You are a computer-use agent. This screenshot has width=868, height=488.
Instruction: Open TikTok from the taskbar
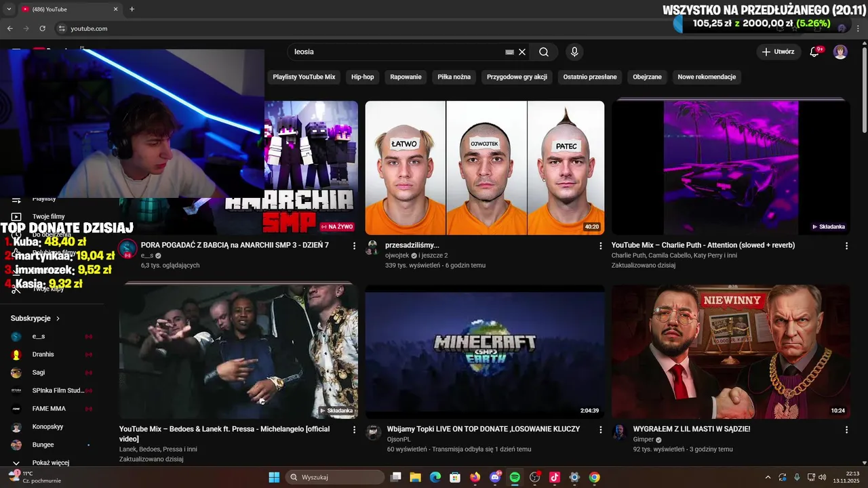(555, 477)
